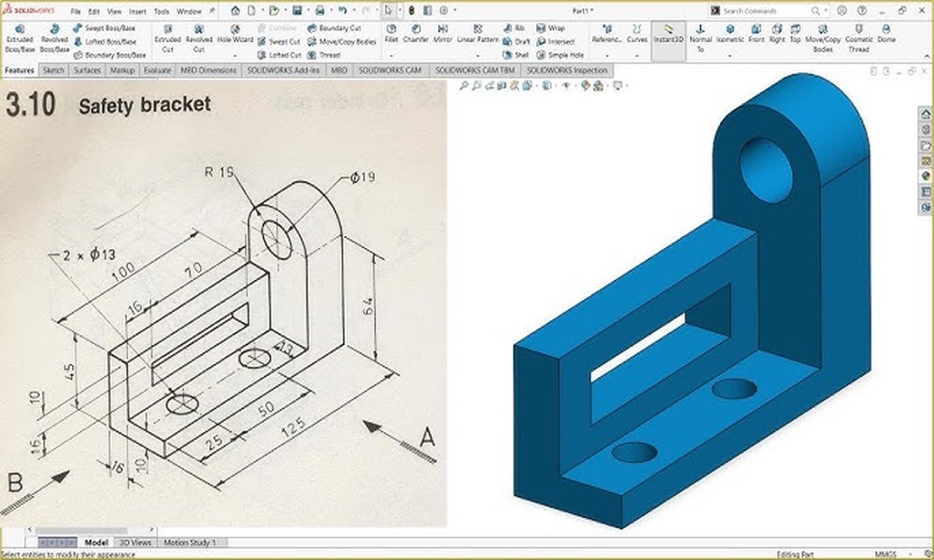The image size is (934, 560).
Task: Open the Insert menu
Action: click(137, 11)
